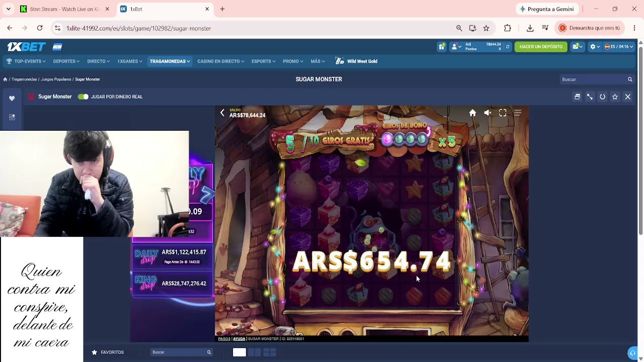Go back in the browser
644x362 pixels.
pos(10,28)
